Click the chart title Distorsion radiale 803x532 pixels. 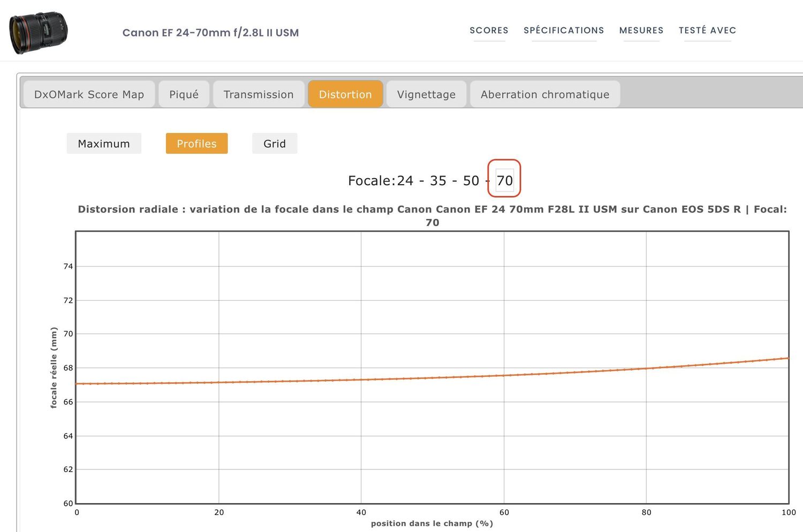433,216
